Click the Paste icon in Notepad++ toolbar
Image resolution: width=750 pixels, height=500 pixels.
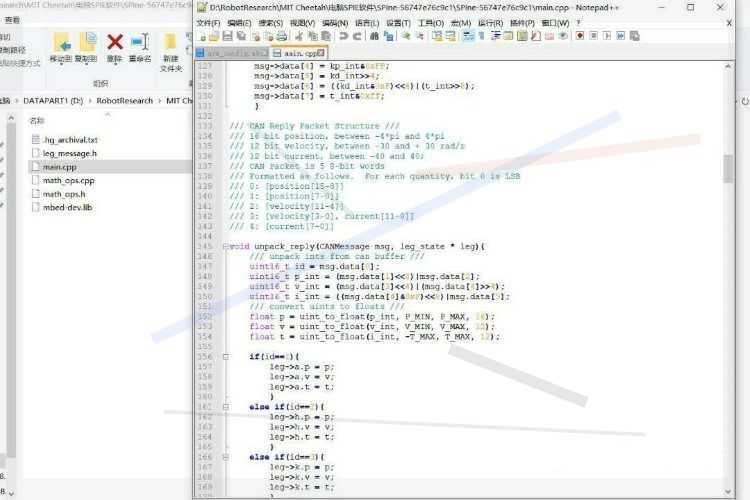click(x=326, y=36)
